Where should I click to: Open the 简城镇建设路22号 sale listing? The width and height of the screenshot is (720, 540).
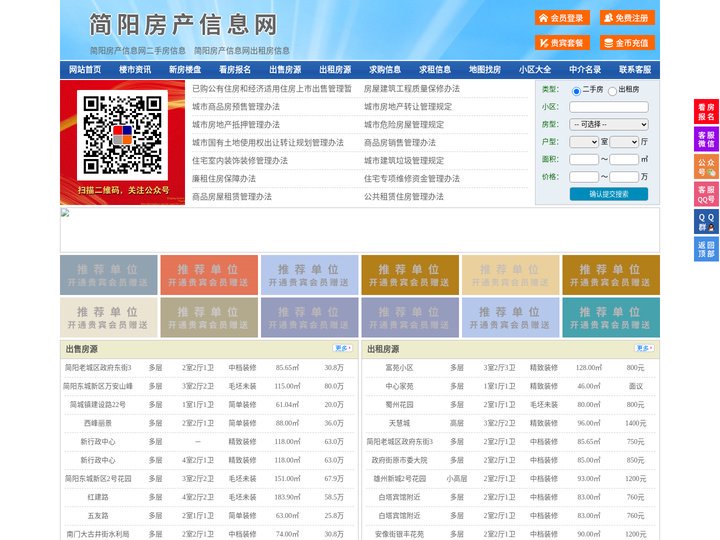(98, 405)
